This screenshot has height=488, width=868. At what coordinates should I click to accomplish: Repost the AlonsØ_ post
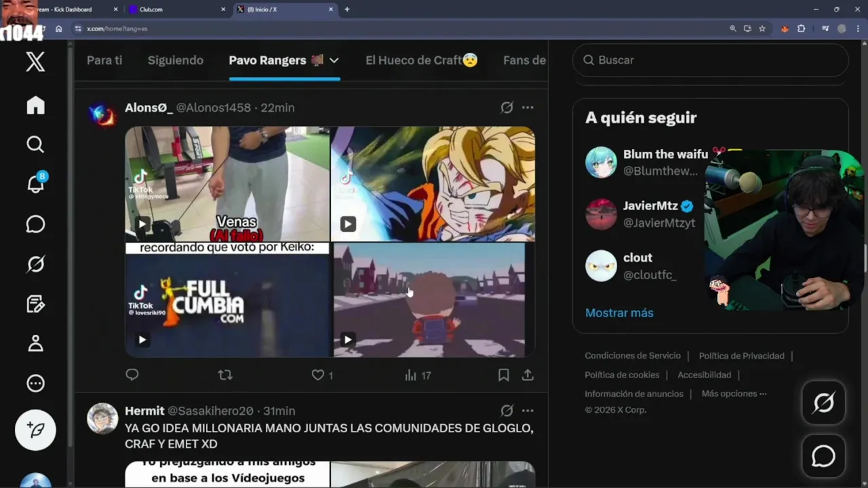(x=225, y=375)
